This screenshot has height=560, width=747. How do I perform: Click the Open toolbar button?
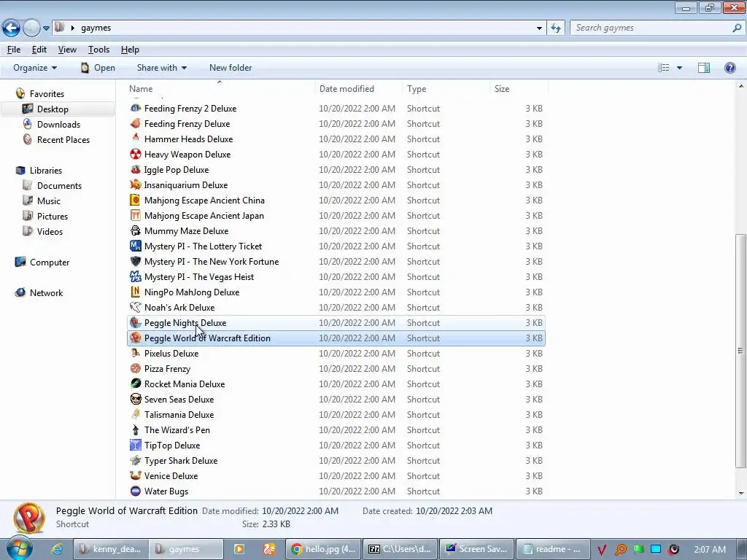98,68
